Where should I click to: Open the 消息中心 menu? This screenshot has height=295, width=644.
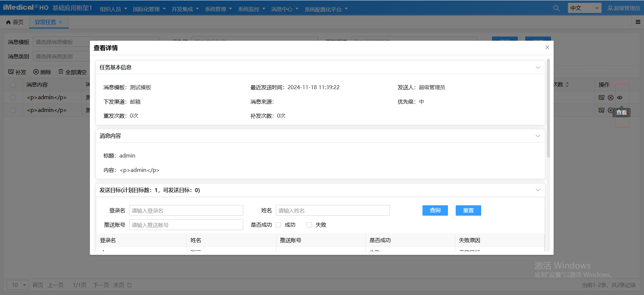[x=285, y=9]
